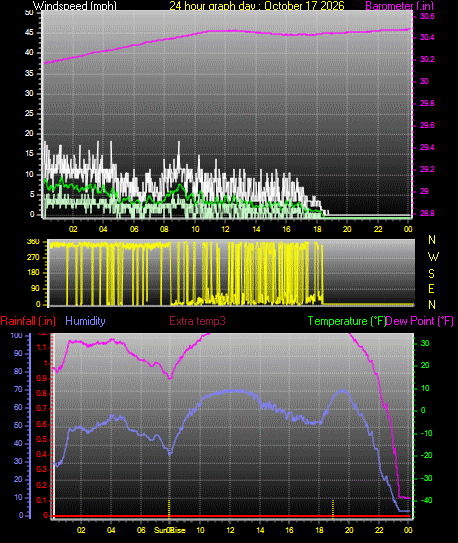Click the 30.6 value on the barometer axis
The width and height of the screenshot is (458, 543).
[x=427, y=16]
